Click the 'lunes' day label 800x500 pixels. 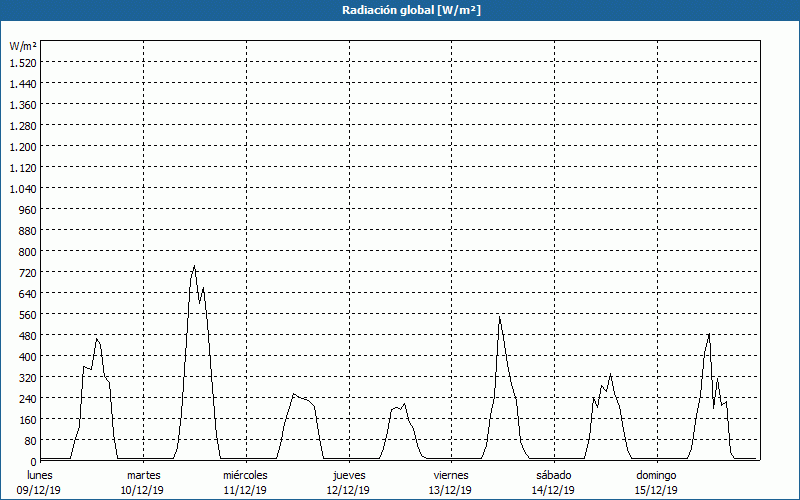(x=40, y=475)
